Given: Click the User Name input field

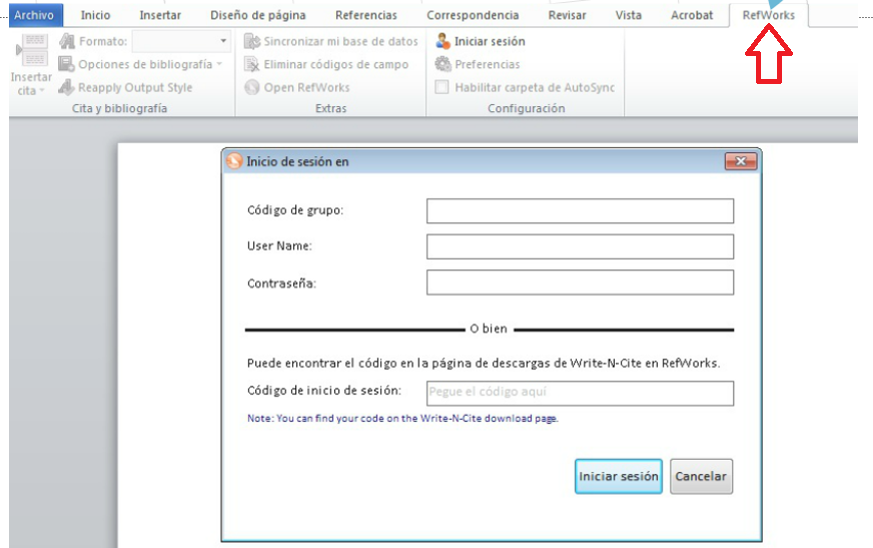Looking at the screenshot, I should pyautogui.click(x=580, y=247).
